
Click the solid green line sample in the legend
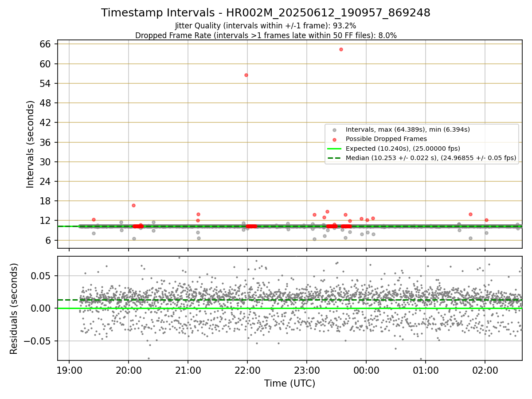[x=335, y=149]
